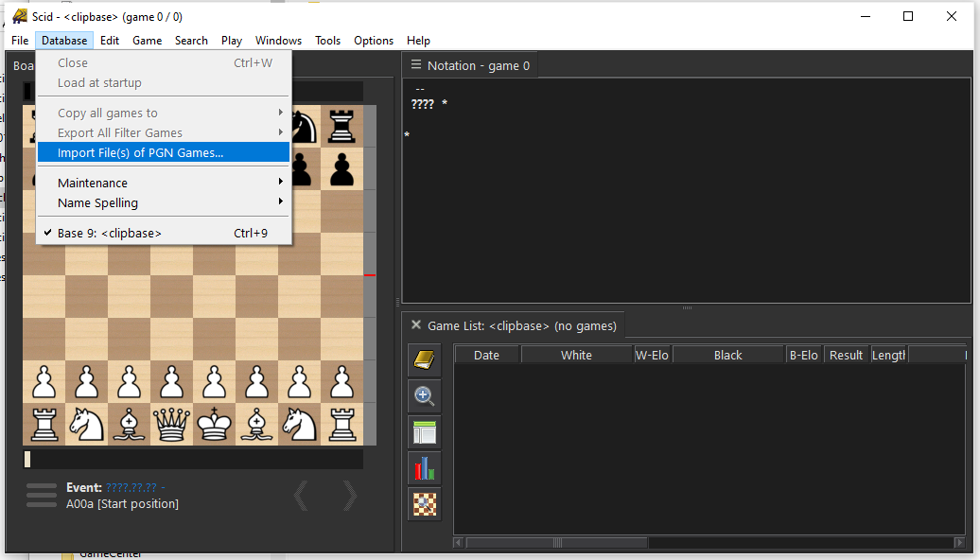Click the magnifier search filter icon
Screen dimensions: 980x560
[x=425, y=396]
